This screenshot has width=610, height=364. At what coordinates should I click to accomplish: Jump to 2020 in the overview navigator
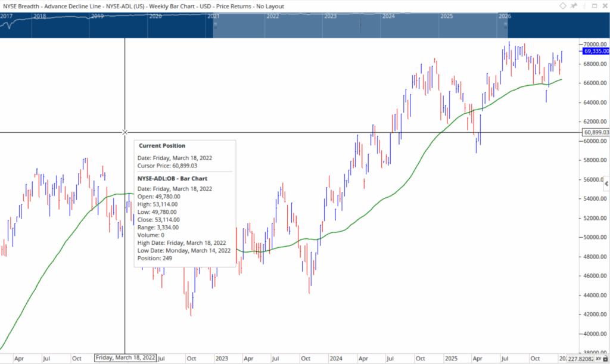tap(155, 16)
